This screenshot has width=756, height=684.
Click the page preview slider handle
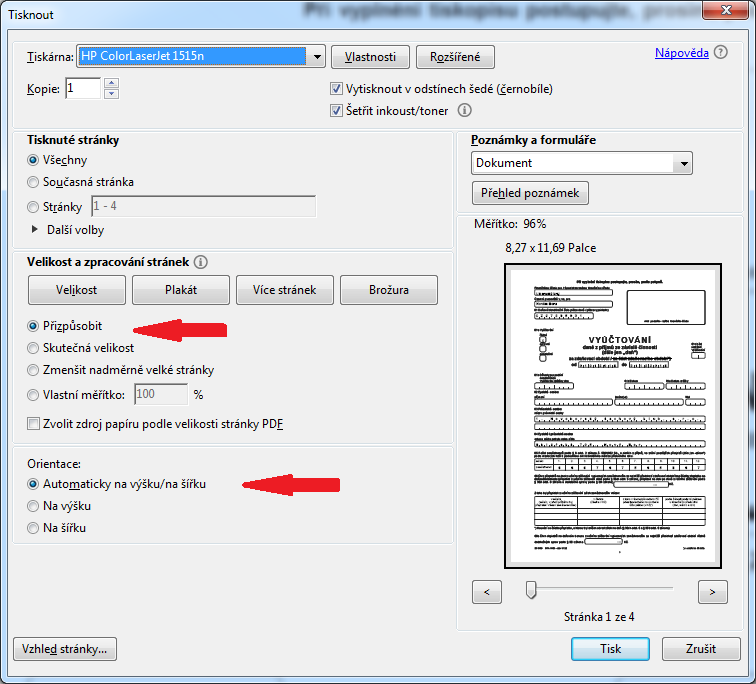coord(531,591)
